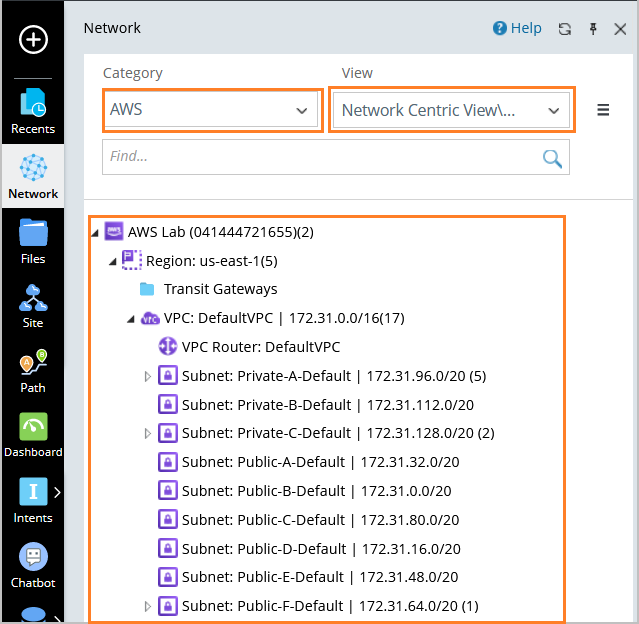
Task: Open the View dropdown Network Centric View
Action: tap(450, 110)
